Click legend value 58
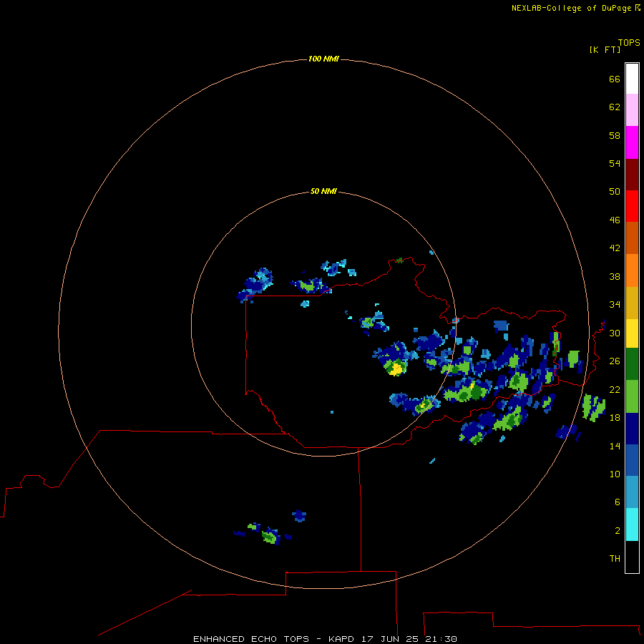The height and width of the screenshot is (644, 644). click(615, 135)
